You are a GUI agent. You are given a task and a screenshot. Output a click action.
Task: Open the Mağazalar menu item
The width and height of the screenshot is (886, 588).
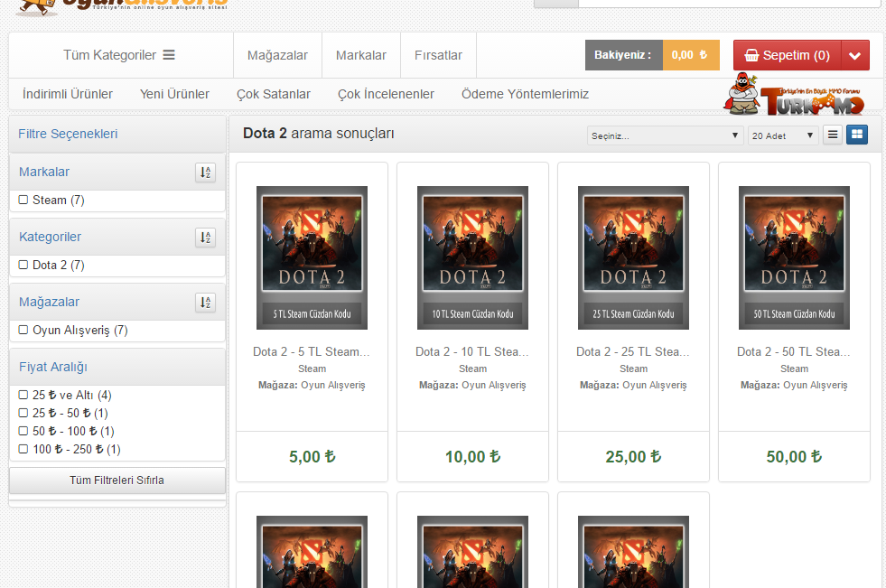click(277, 55)
